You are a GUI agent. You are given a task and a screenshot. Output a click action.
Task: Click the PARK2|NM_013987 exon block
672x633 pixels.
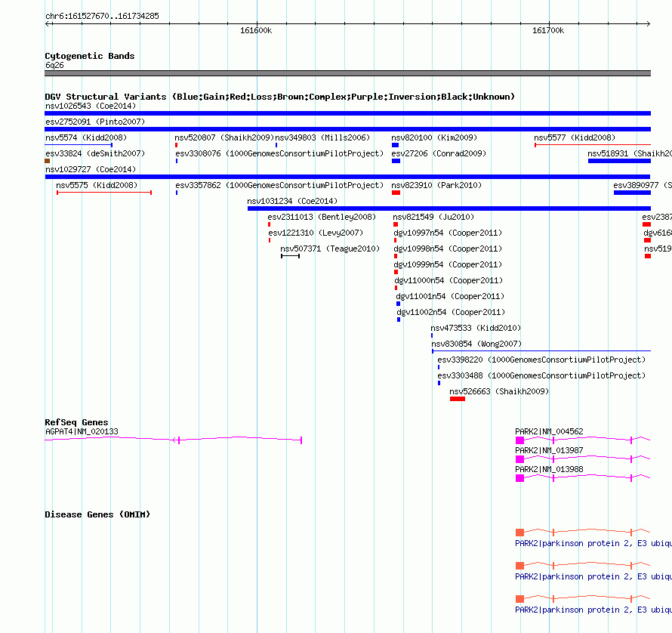tap(519, 459)
